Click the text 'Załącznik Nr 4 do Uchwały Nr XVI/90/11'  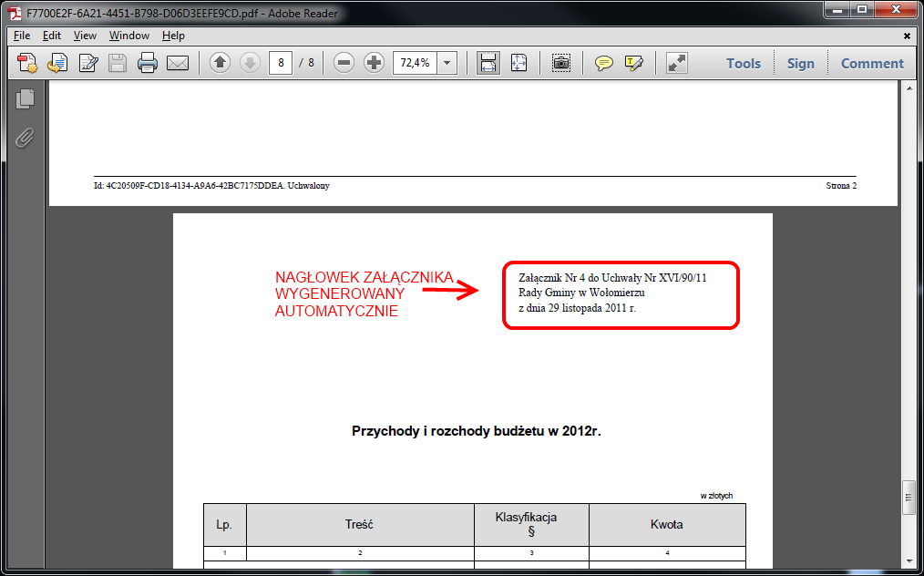coord(612,278)
